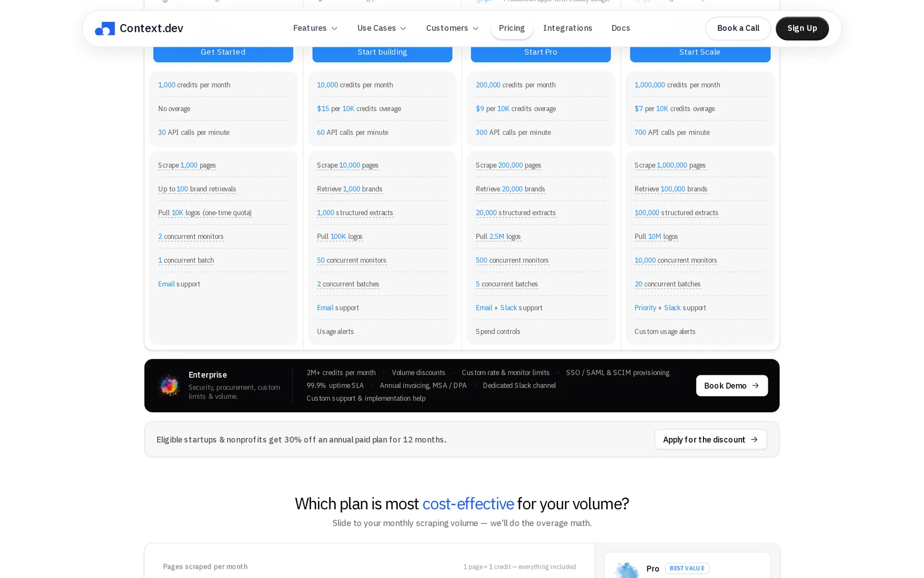Click '1 concurrent batch' text
Viewport: 924px width, 578px height.
pyautogui.click(x=186, y=260)
